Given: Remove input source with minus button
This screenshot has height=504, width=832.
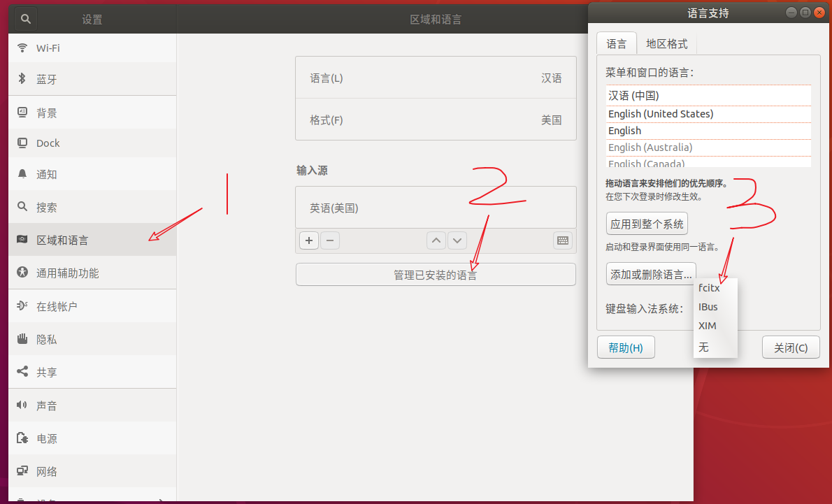Looking at the screenshot, I should (x=329, y=240).
